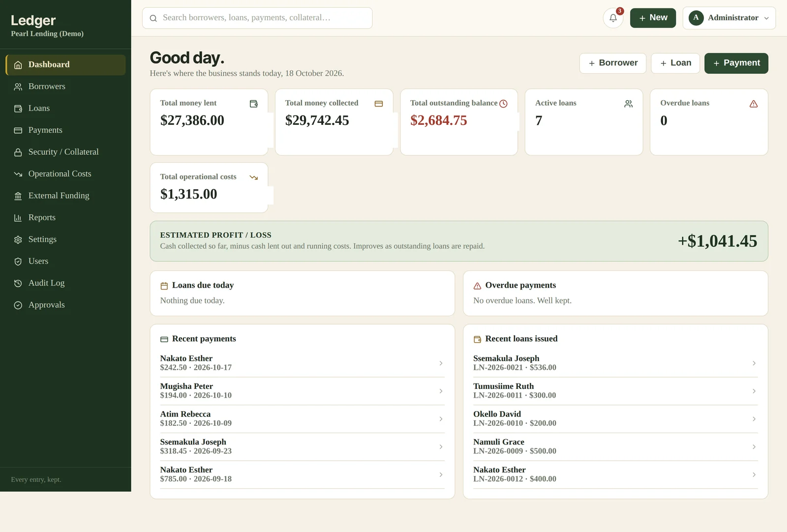Open Payments in the sidebar
The width and height of the screenshot is (787, 532).
65,130
